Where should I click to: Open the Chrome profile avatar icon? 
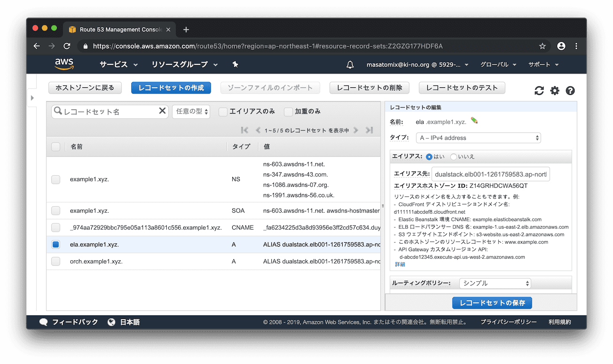561,46
